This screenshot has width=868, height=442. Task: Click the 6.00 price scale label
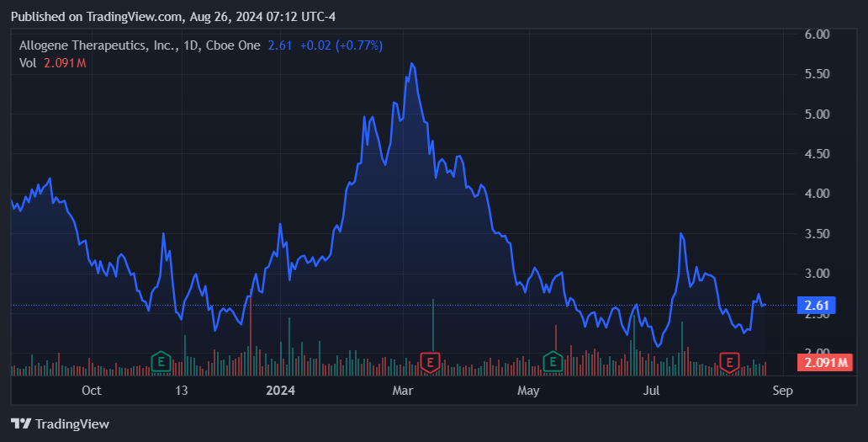[817, 35]
